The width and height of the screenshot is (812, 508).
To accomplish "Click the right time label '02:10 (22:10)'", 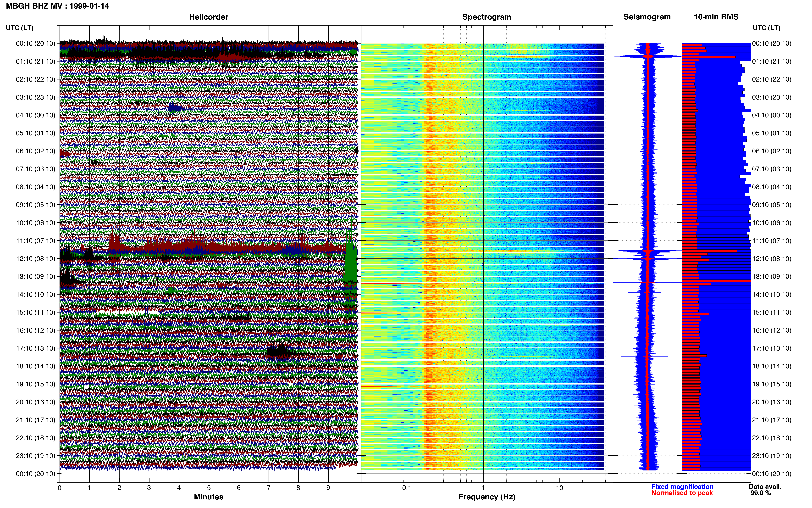I will pyautogui.click(x=772, y=79).
